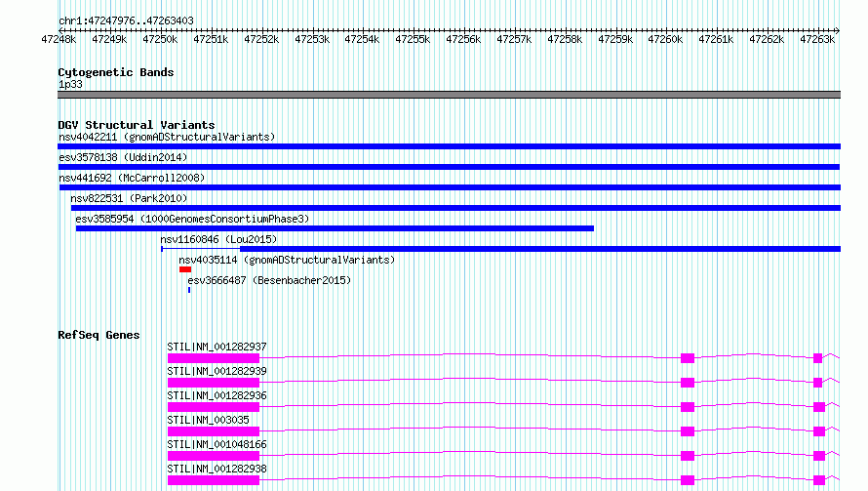The width and height of the screenshot is (868, 491).
Task: Click the rightmost exon of NM_001048166
Action: [819, 456]
